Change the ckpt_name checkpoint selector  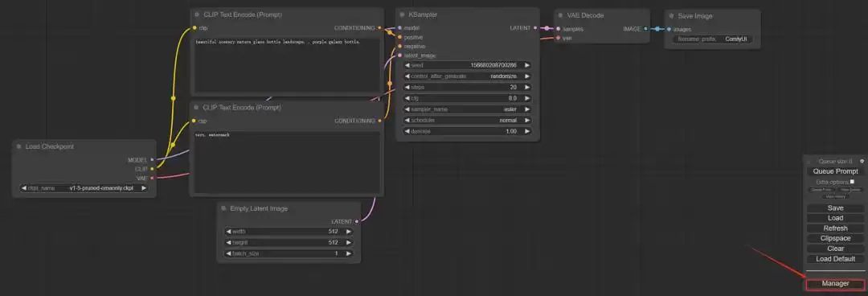[x=84, y=188]
